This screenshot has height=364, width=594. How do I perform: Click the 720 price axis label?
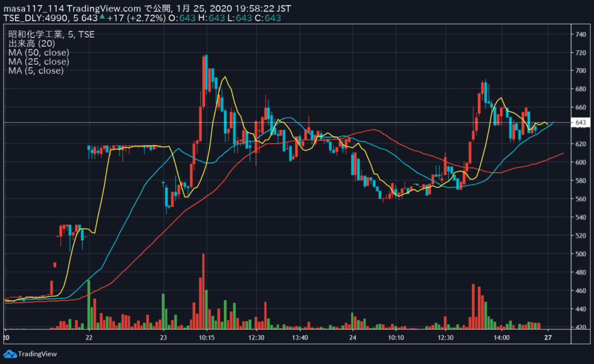pos(580,53)
